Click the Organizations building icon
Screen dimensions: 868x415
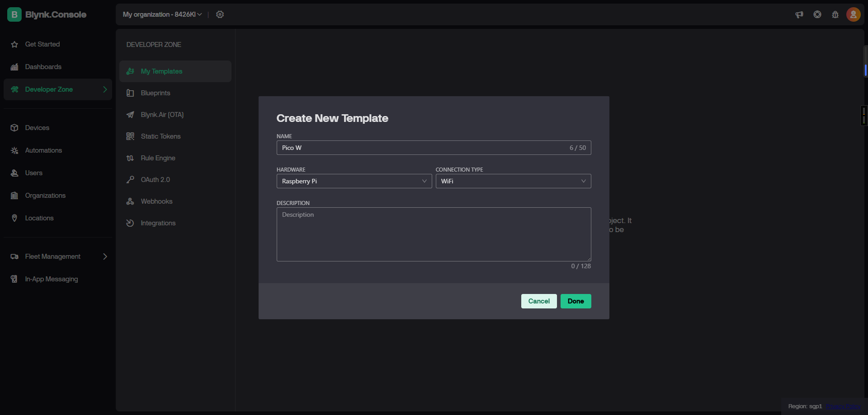[14, 196]
